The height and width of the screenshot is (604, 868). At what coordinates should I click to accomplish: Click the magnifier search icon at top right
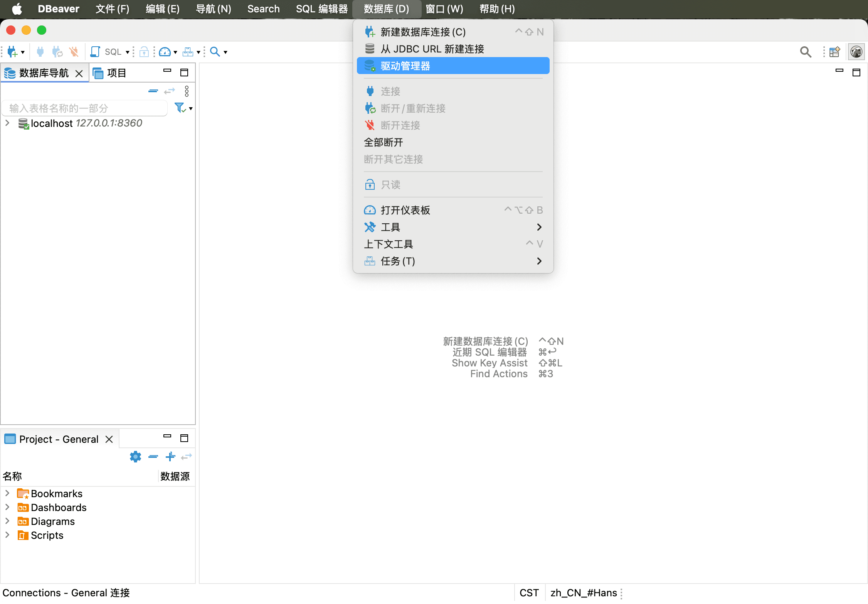[x=805, y=52]
